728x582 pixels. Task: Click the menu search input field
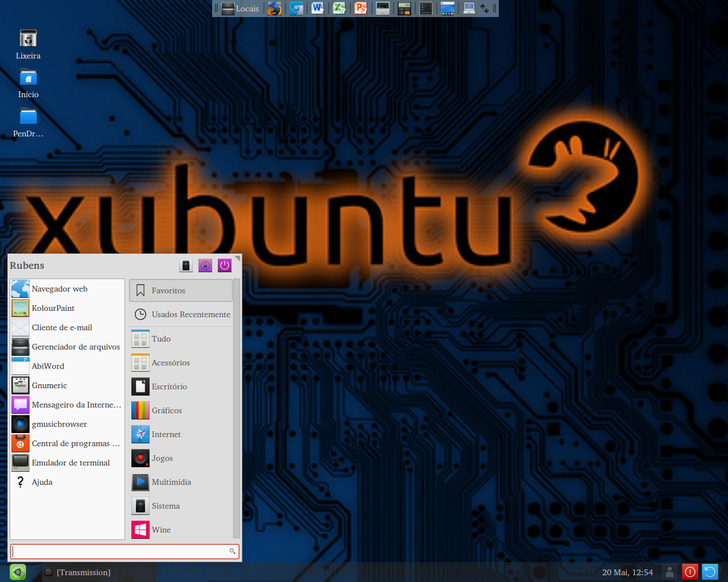(x=125, y=551)
